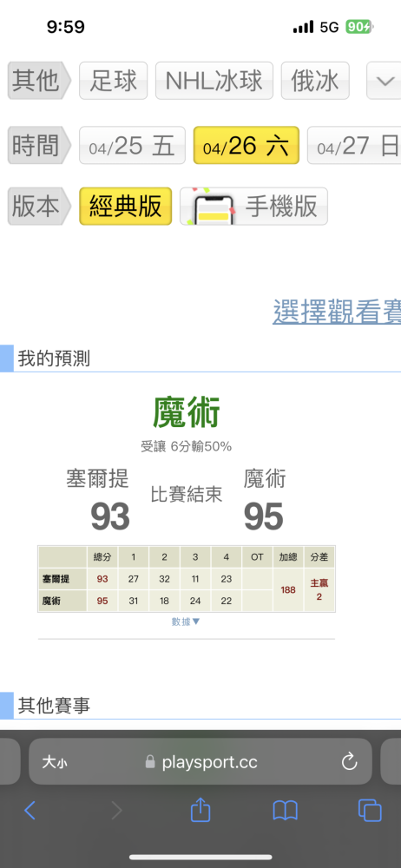401x868 pixels.
Task: Tap the 9:59 clock in status bar
Action: coord(66,27)
